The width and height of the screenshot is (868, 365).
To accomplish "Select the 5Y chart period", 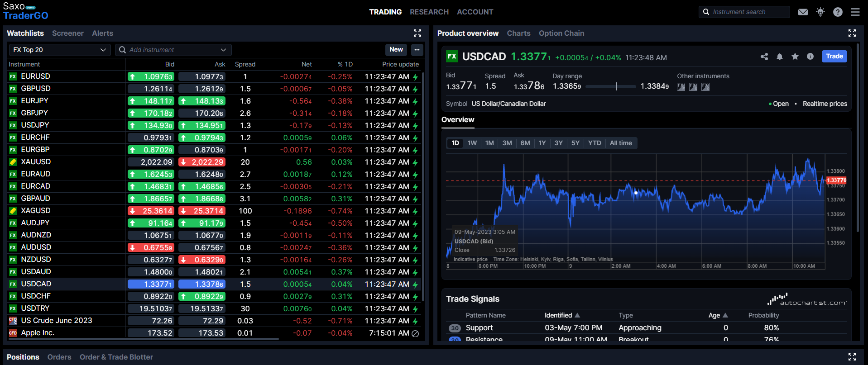I will (575, 143).
